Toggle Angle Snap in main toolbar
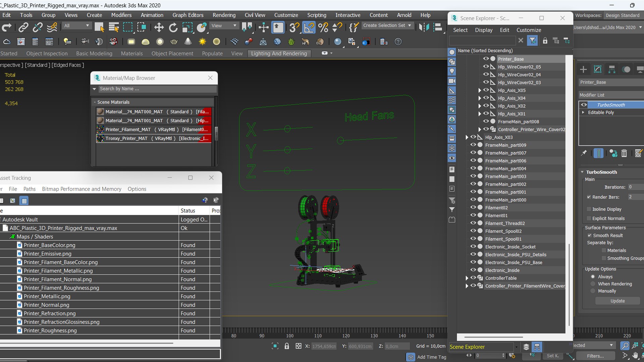The image size is (644, 362). 309,27
